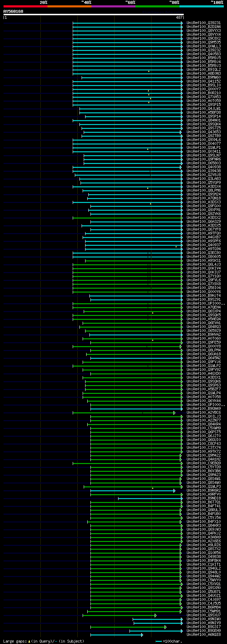Click arrowhead ending UniRef100_B9R6R2 alignment
Screen dimensions: 227x644
pos(175,491)
